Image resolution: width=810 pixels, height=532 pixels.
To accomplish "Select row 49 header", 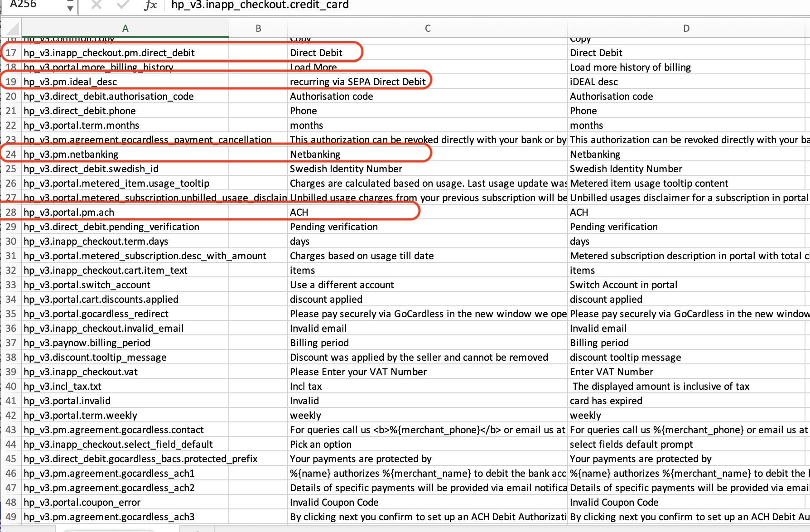I will point(11,517).
